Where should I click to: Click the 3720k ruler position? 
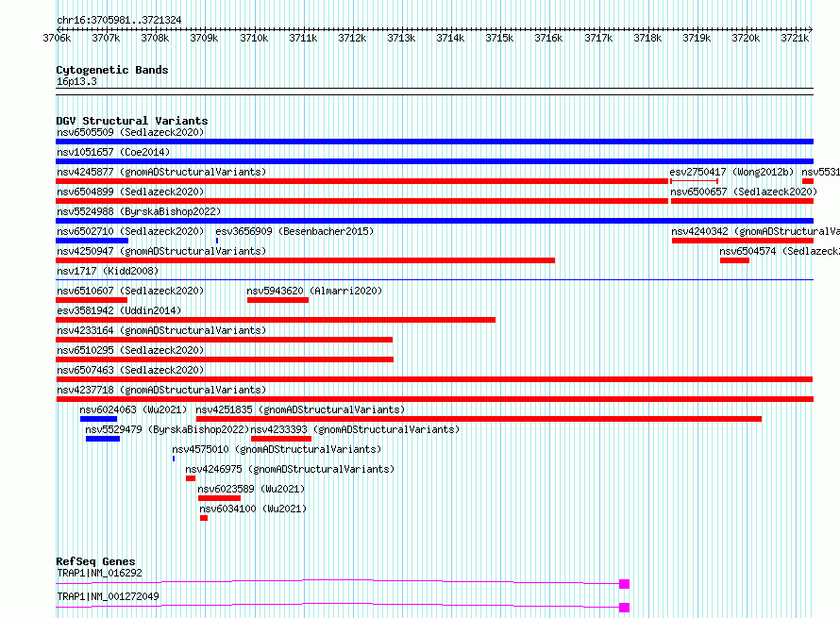click(746, 38)
